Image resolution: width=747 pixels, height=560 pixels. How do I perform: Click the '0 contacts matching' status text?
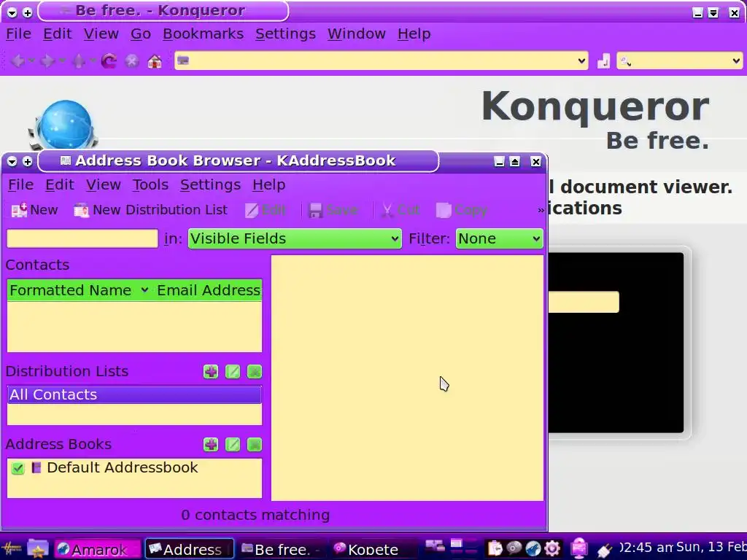point(255,515)
